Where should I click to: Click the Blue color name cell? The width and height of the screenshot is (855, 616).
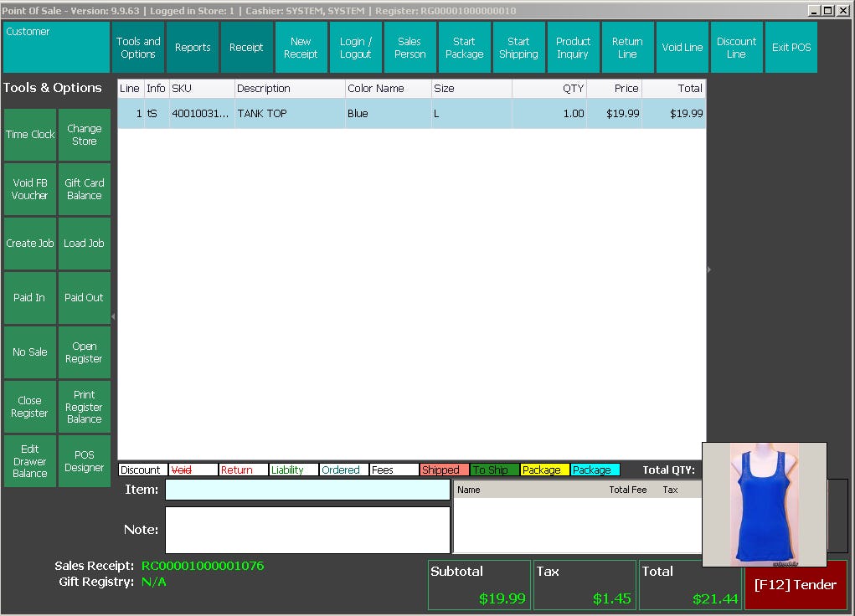point(388,113)
